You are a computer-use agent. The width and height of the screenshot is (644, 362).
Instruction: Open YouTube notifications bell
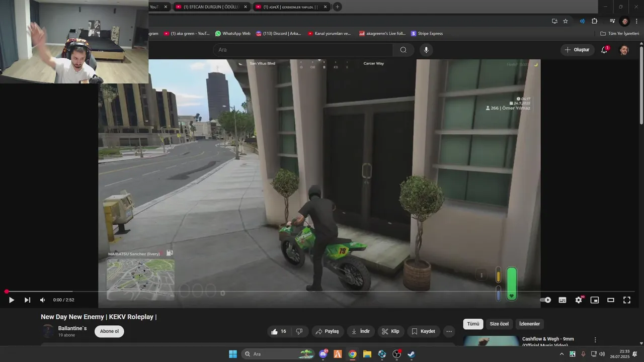604,50
